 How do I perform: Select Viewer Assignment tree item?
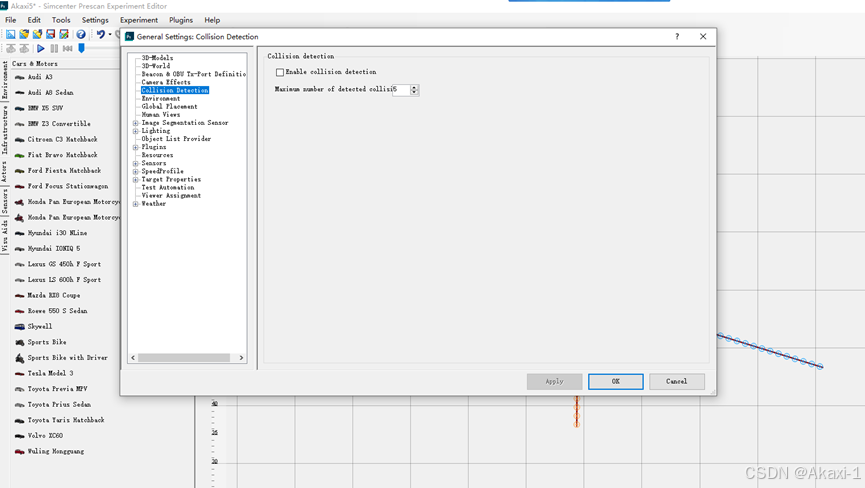(x=171, y=196)
